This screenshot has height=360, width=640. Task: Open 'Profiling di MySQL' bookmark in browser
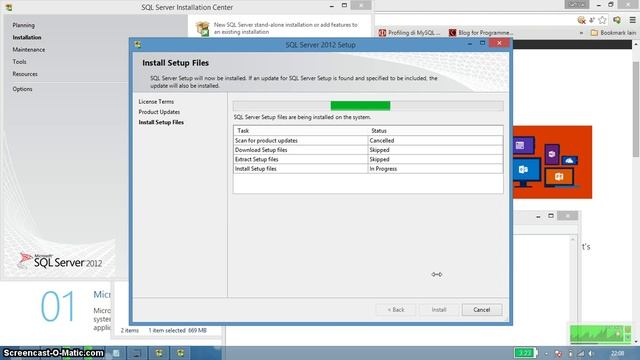pyautogui.click(x=409, y=33)
